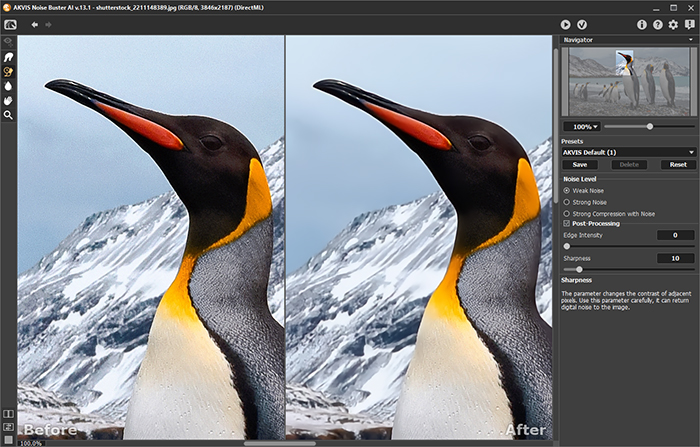
Task: Click the Undo back arrow
Action: click(x=35, y=24)
